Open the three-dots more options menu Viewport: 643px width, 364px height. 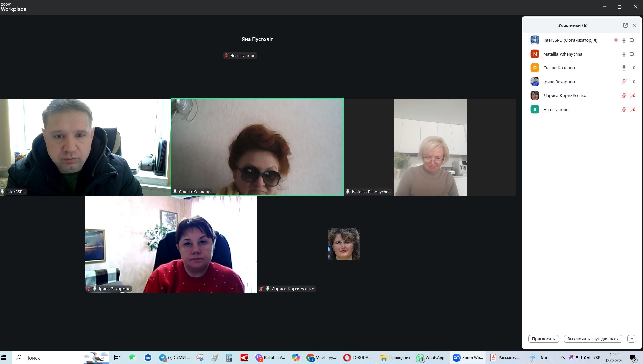pyautogui.click(x=631, y=339)
